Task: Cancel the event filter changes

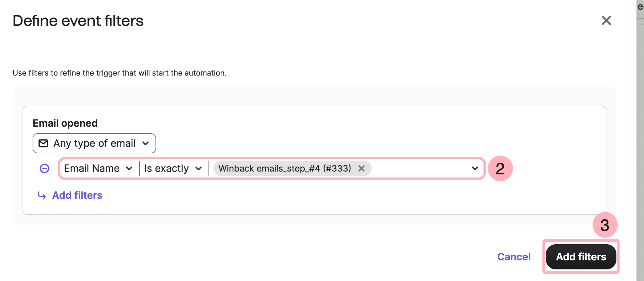Action: click(x=514, y=257)
